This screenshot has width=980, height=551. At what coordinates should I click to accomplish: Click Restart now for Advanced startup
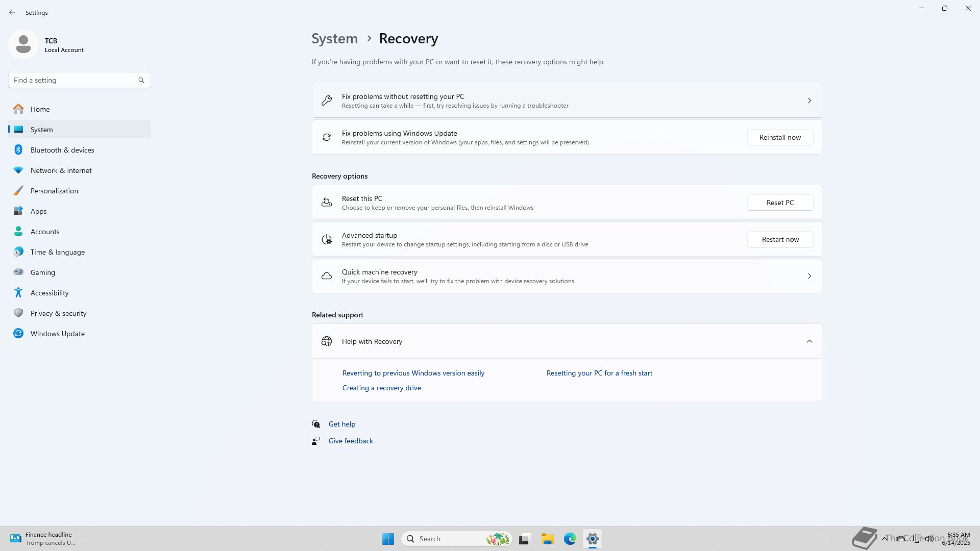780,239
